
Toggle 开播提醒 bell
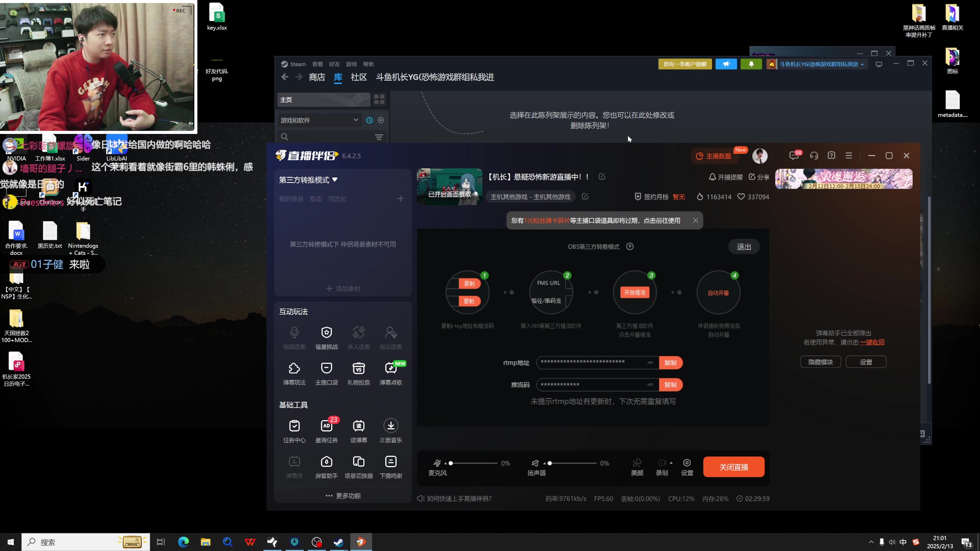(x=725, y=177)
